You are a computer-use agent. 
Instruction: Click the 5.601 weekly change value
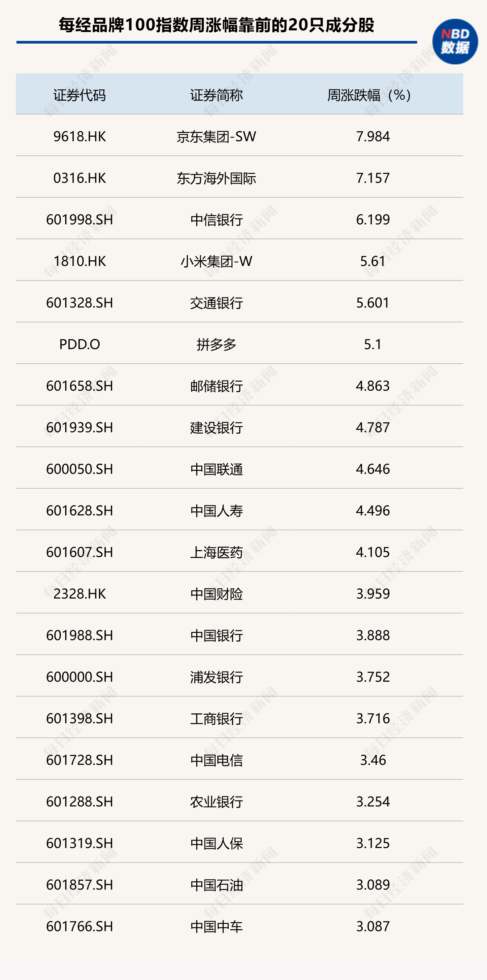373,303
